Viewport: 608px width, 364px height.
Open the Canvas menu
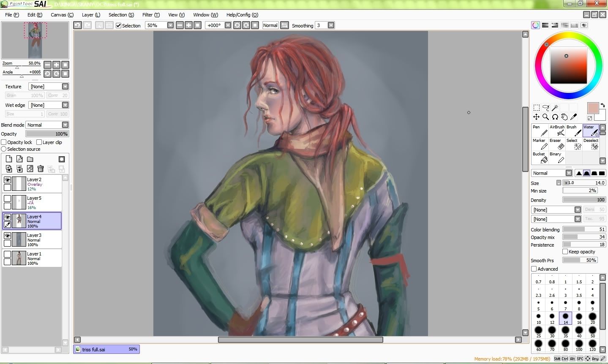[62, 15]
